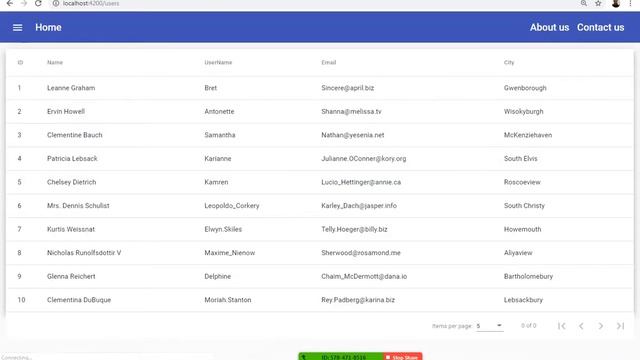Sort by the Name column header
640x360 pixels.
tap(55, 62)
